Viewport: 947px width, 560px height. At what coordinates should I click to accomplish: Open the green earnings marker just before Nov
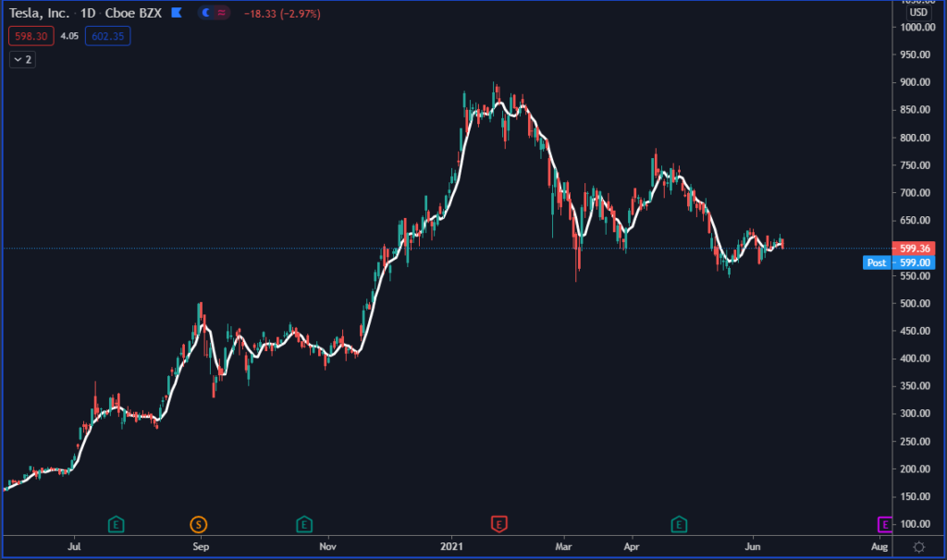[x=303, y=524]
